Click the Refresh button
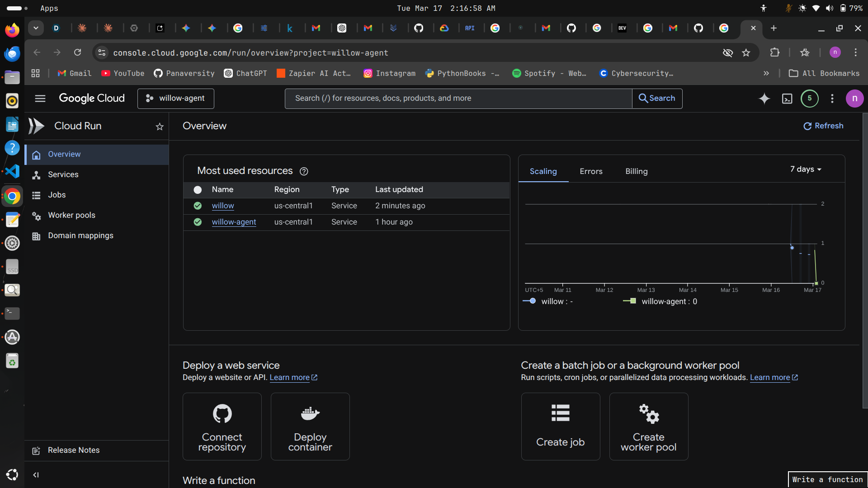The width and height of the screenshot is (868, 488). click(x=823, y=126)
